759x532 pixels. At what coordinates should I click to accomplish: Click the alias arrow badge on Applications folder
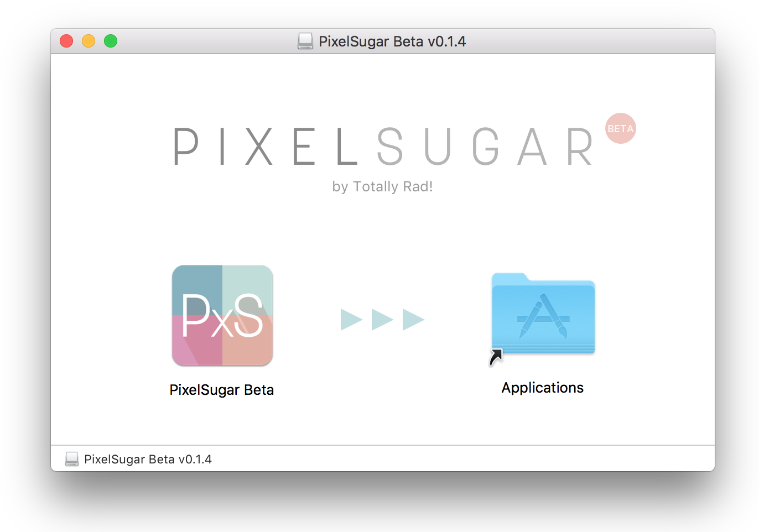[x=496, y=357]
